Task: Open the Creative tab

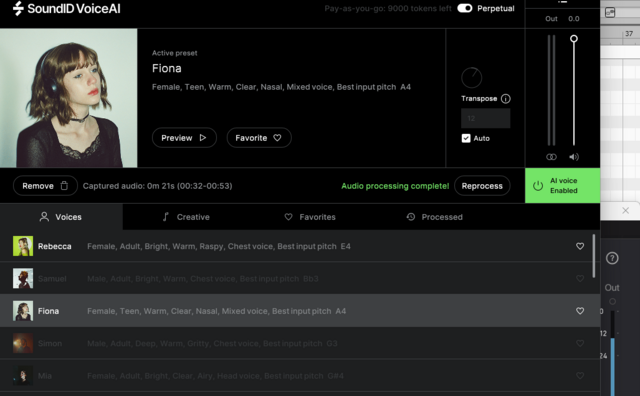Action: [x=186, y=217]
